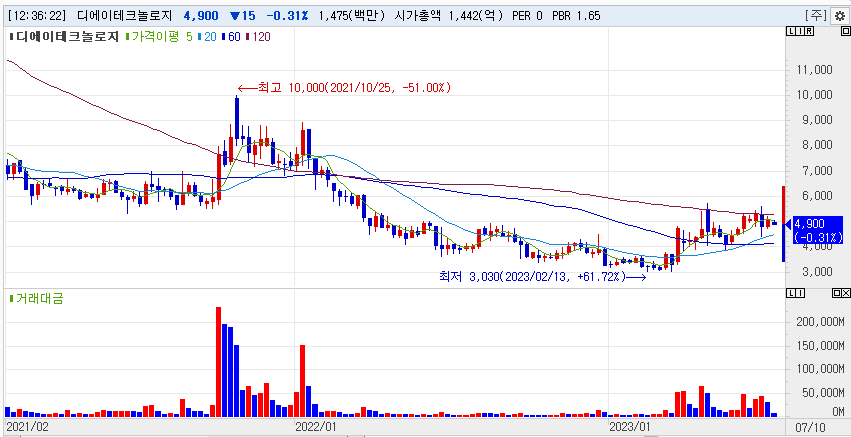This screenshot has width=851, height=437.
Task: Click the 2022/01 date axis label
Action: coord(315,426)
